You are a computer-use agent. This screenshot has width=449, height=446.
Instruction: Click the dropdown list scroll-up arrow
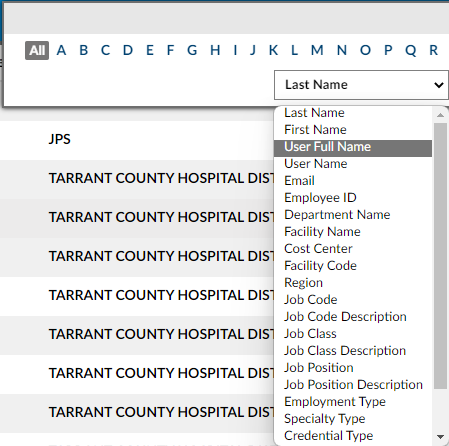click(x=440, y=115)
